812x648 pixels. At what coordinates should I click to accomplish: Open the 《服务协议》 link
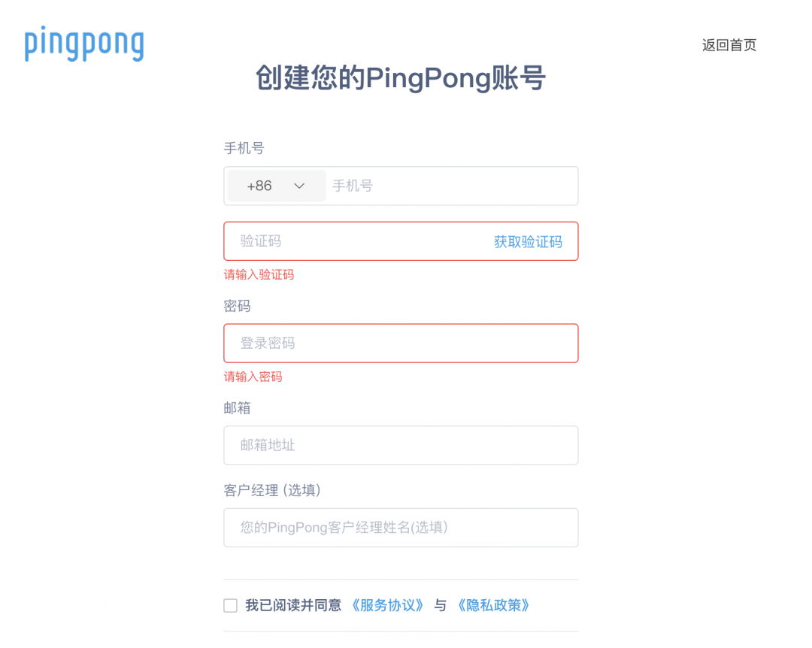coord(387,605)
